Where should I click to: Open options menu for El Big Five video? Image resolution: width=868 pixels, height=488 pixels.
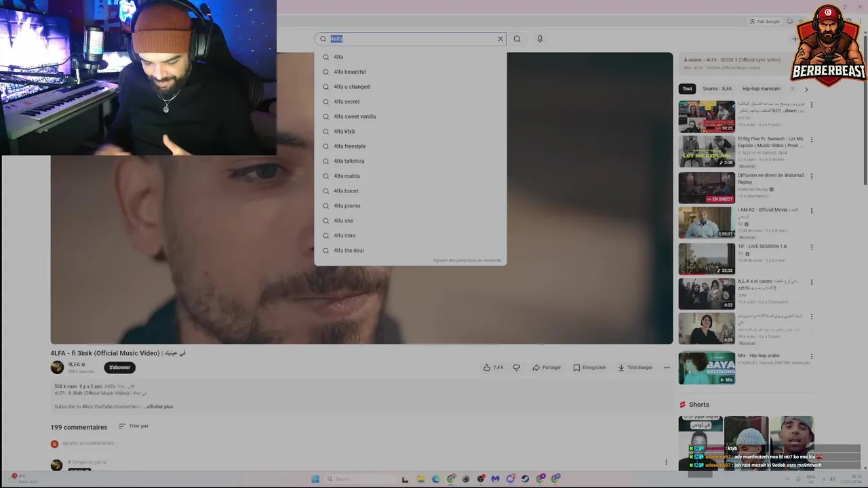[x=812, y=140]
